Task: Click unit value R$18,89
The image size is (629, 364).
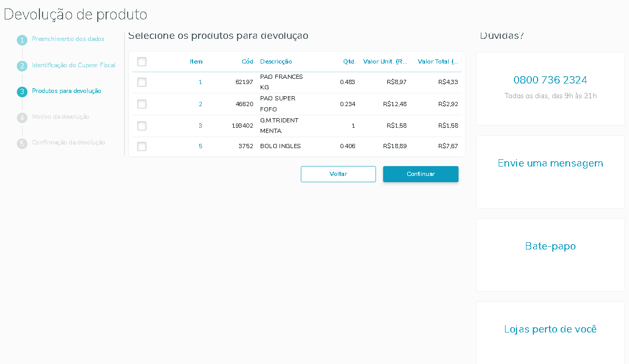Action: [395, 147]
